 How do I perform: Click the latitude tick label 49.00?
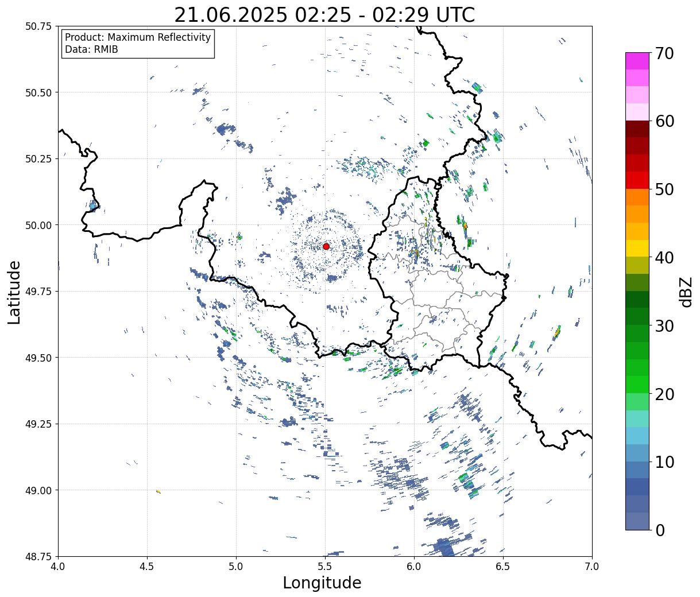point(38,490)
